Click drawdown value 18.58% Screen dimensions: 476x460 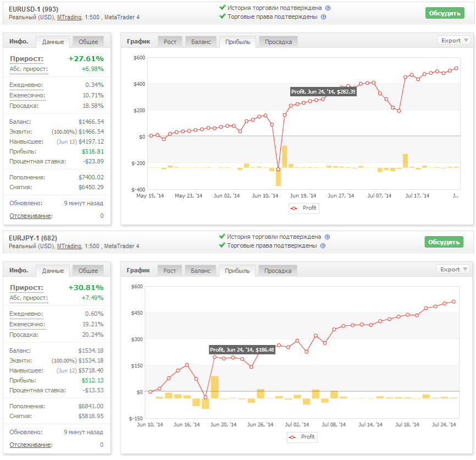pos(93,106)
